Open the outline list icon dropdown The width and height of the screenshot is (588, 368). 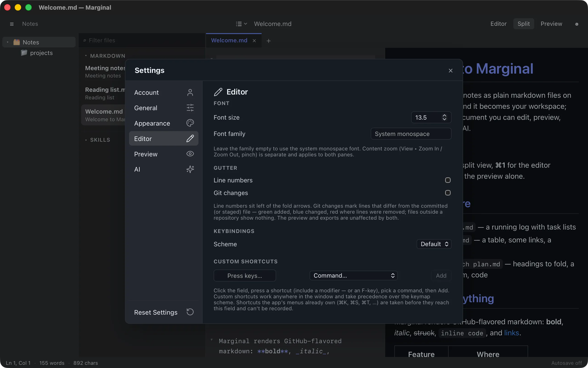pyautogui.click(x=241, y=24)
